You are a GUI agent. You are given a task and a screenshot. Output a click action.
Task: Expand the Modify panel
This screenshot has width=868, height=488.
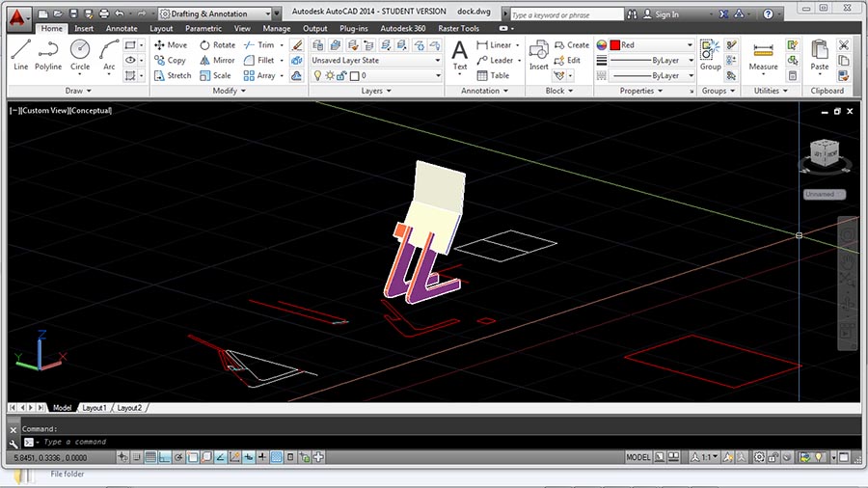[x=230, y=91]
